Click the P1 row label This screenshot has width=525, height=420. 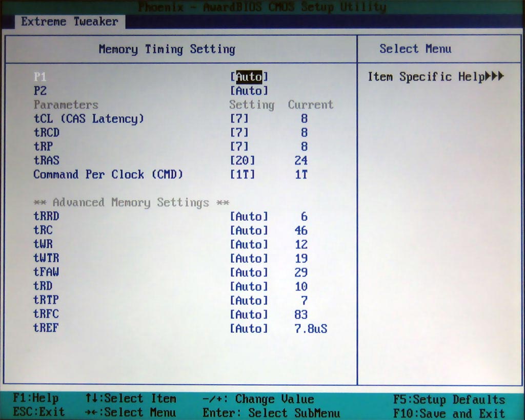point(40,77)
